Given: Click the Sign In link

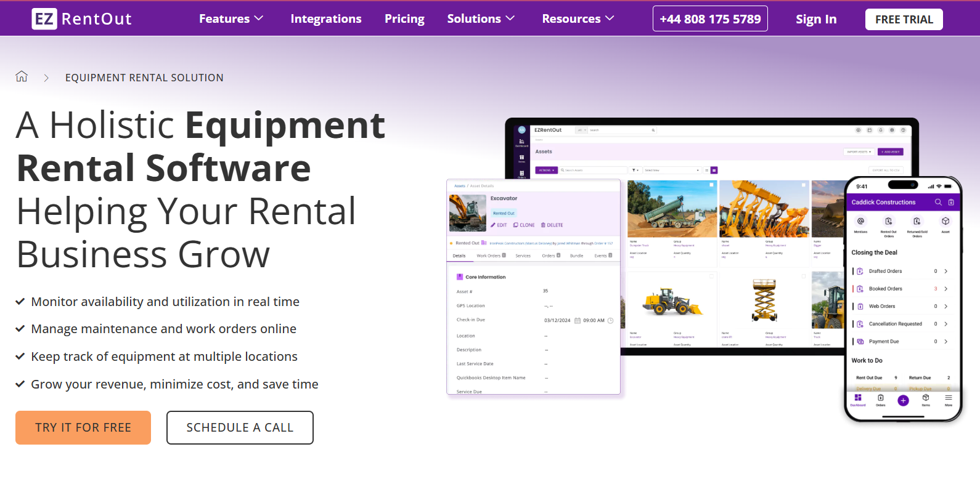Looking at the screenshot, I should click(816, 19).
